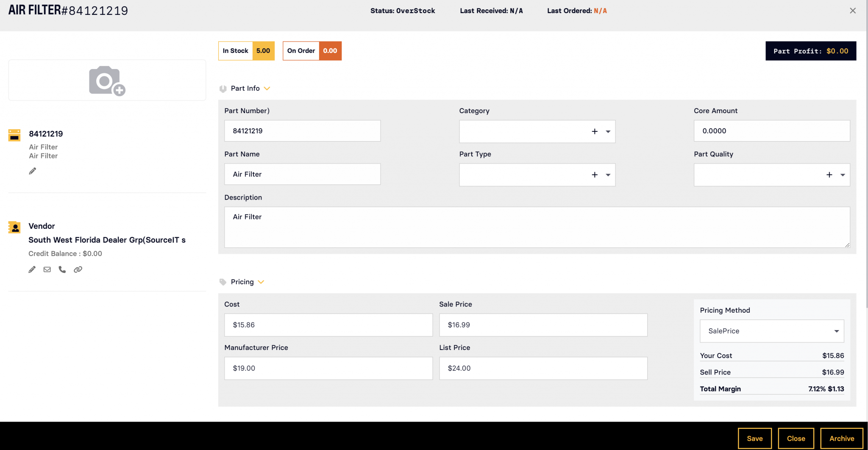The width and height of the screenshot is (868, 450).
Task: Click the shield icon next to Part Info
Action: pyautogui.click(x=223, y=88)
